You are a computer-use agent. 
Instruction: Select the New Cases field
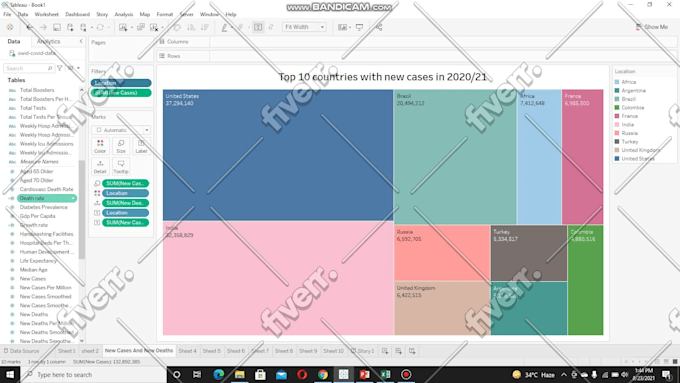[x=33, y=278]
